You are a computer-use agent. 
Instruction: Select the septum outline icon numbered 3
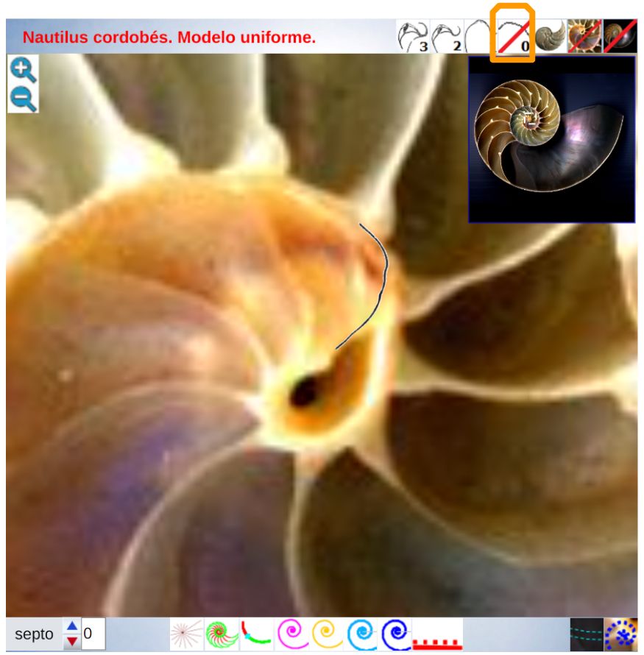pyautogui.click(x=413, y=37)
